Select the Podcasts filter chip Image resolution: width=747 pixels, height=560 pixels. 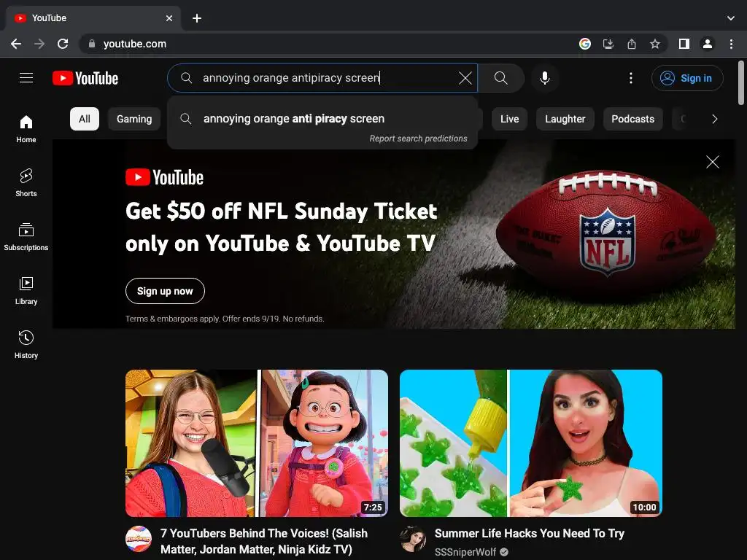click(632, 119)
